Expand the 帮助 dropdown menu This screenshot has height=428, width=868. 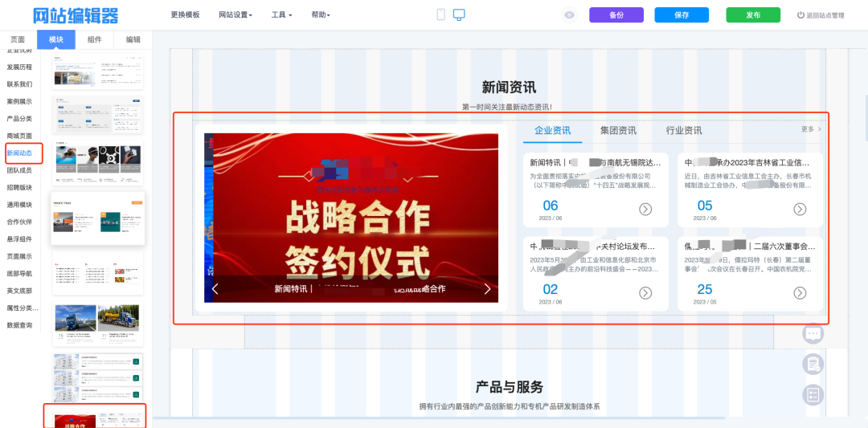[x=321, y=15]
